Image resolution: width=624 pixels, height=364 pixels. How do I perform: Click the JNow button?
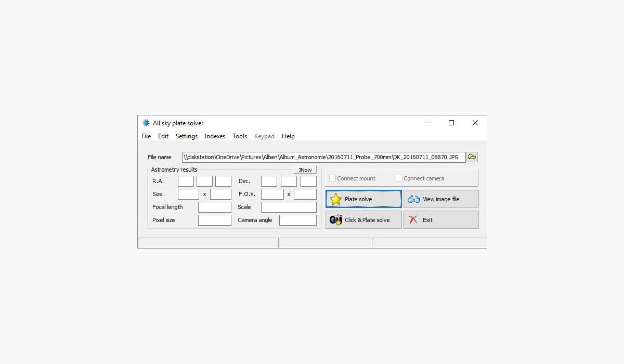[x=305, y=170]
